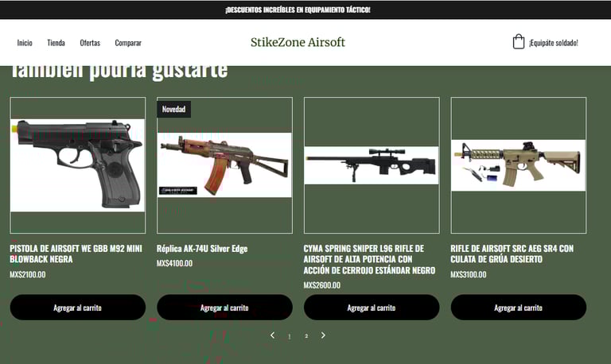This screenshot has height=364, width=611.
Task: Go to next carousel page arrow
Action: click(x=323, y=335)
